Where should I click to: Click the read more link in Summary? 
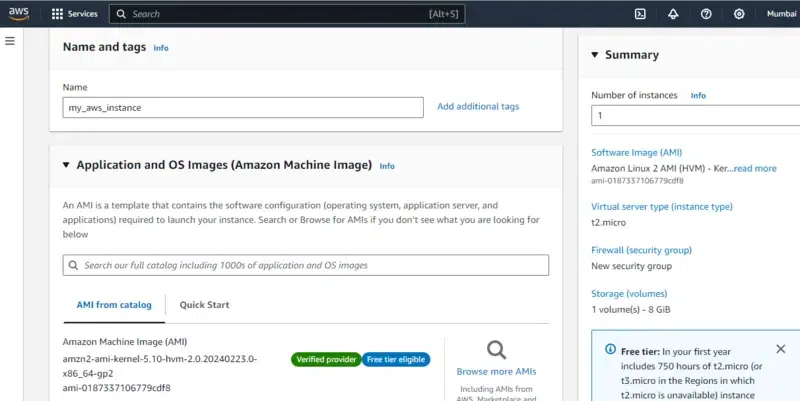click(755, 168)
